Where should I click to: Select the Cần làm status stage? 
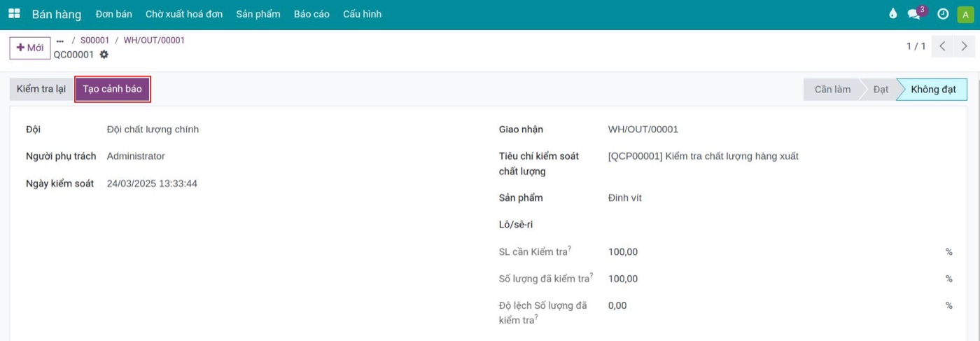(832, 90)
